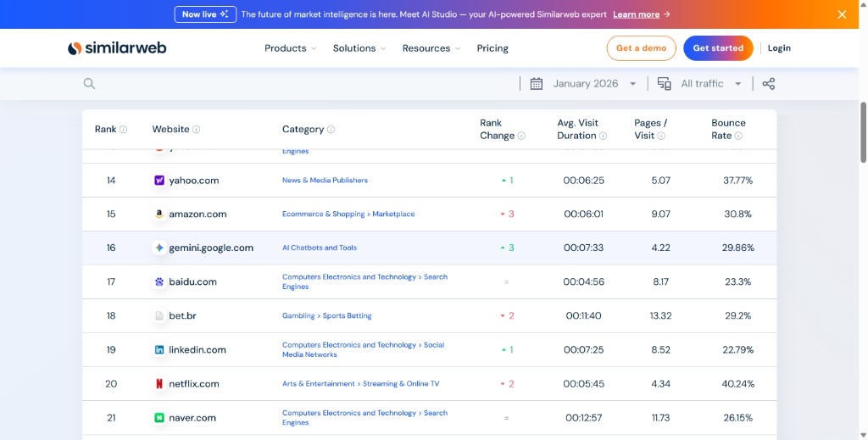Click the Get started button
Screen dimensions: 868x440
click(x=718, y=48)
